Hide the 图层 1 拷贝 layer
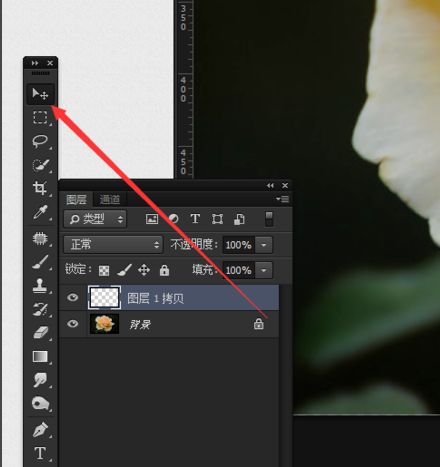This screenshot has height=467, width=440. pos(72,297)
